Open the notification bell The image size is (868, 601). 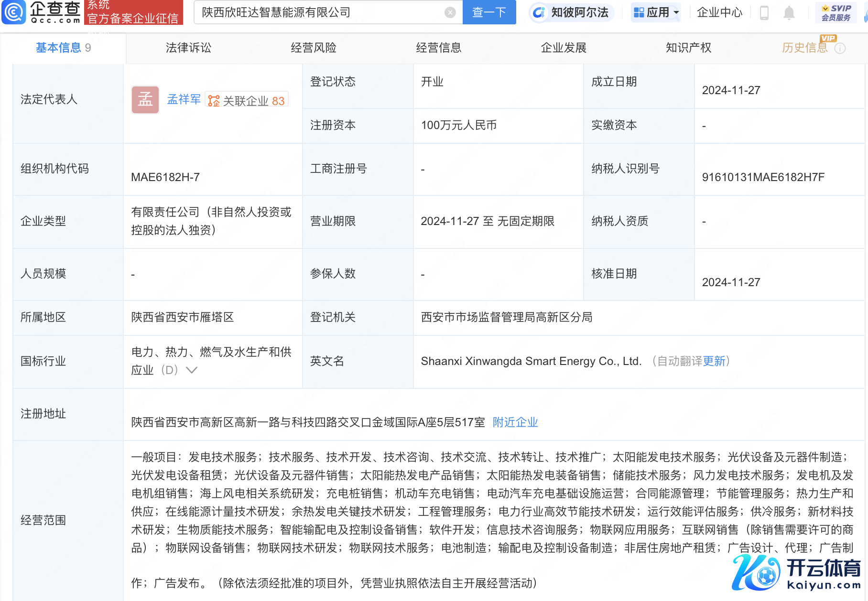pos(789,13)
